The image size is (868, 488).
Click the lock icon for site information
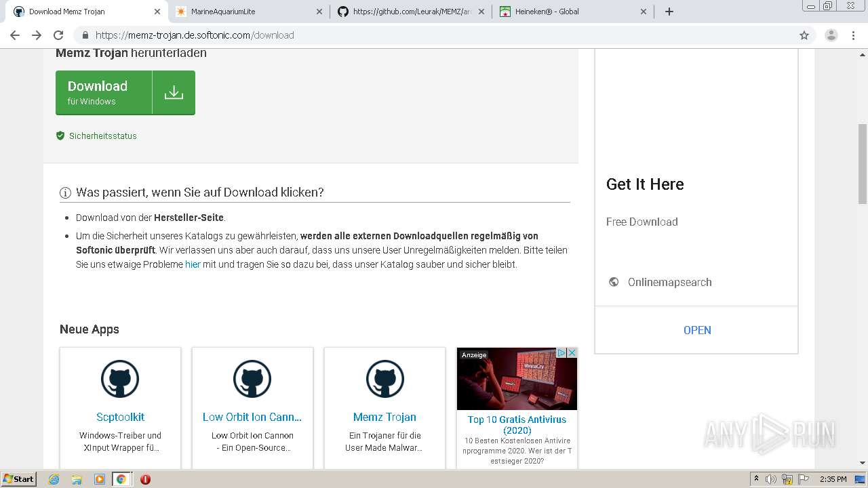pos(85,35)
